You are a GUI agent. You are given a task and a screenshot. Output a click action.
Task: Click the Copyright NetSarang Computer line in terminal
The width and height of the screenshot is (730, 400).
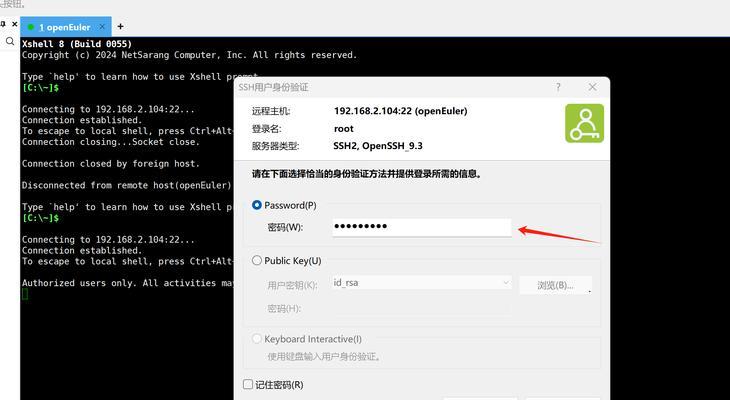189,55
